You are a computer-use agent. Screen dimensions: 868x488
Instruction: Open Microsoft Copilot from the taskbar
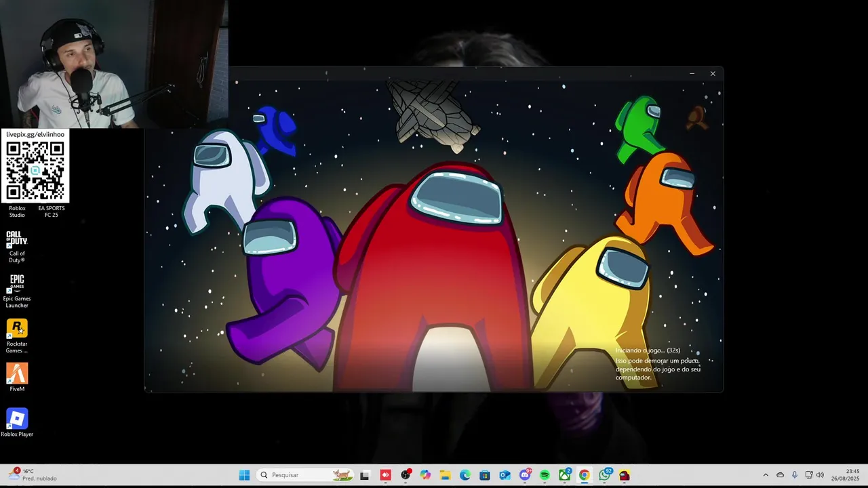[425, 475]
